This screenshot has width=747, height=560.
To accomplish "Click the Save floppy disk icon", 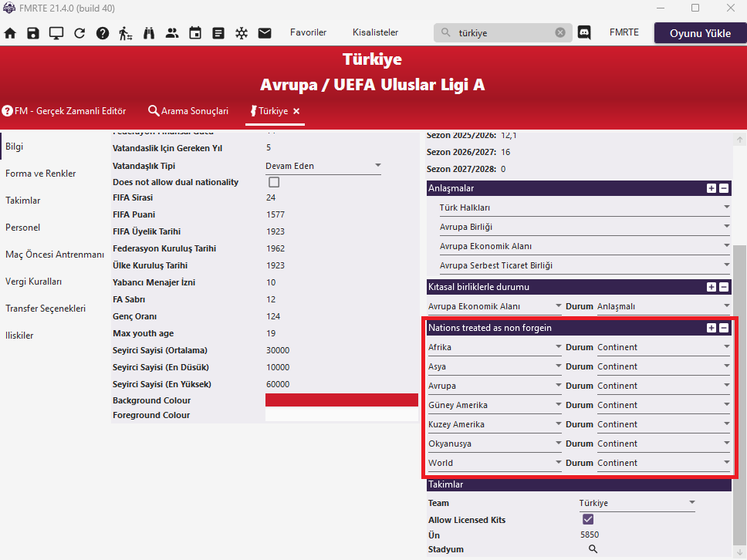I will (33, 33).
